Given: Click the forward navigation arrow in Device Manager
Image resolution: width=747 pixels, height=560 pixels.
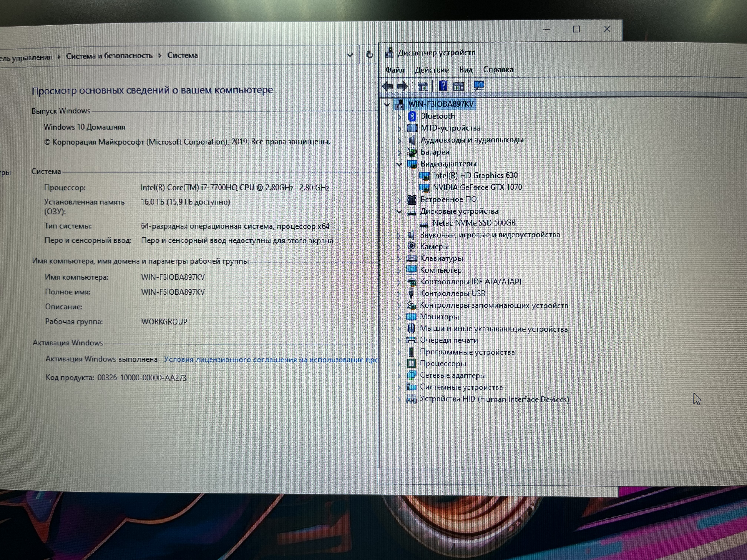Looking at the screenshot, I should click(x=403, y=86).
